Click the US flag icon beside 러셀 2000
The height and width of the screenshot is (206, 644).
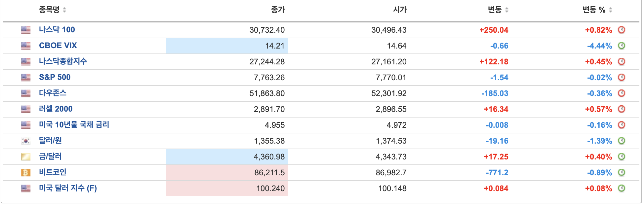coord(26,109)
